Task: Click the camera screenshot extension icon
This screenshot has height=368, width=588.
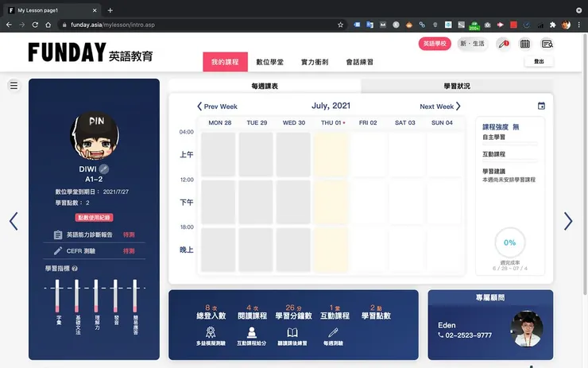Action: coord(488,25)
